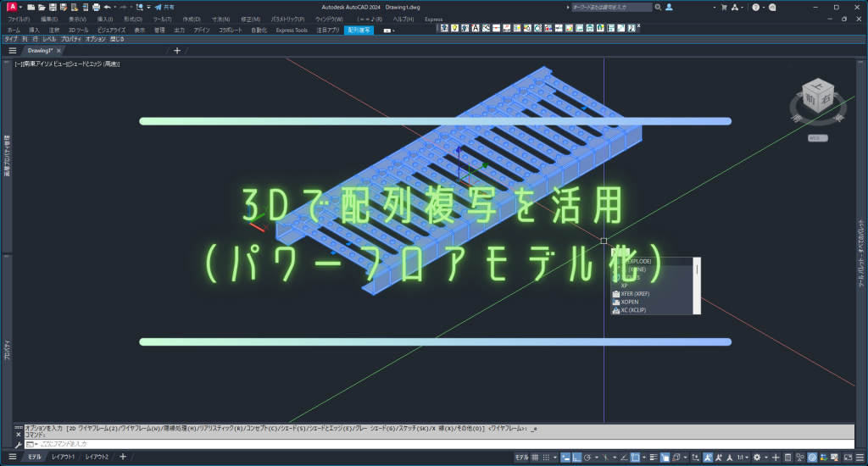The height and width of the screenshot is (466, 868).
Task: Click the ViewCube in the viewport
Action: (818, 99)
